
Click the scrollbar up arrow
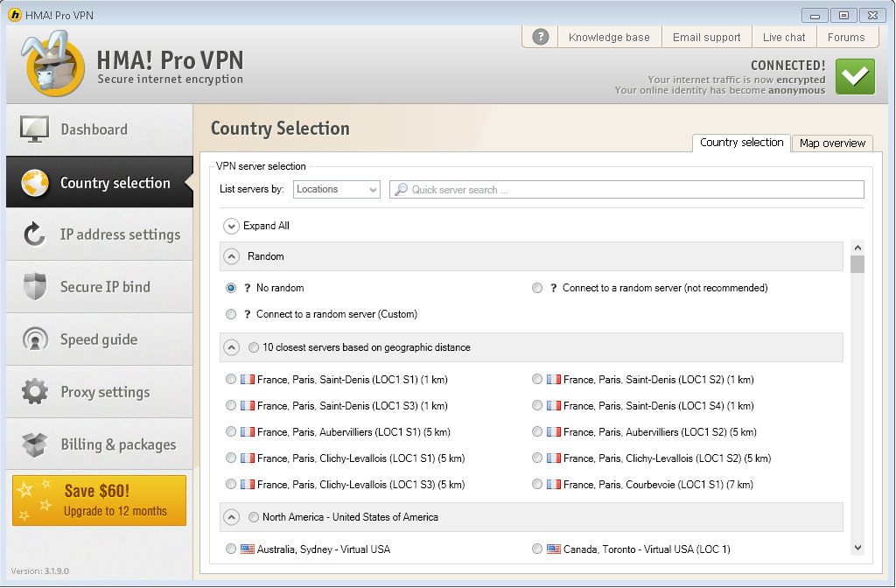pyautogui.click(x=857, y=248)
